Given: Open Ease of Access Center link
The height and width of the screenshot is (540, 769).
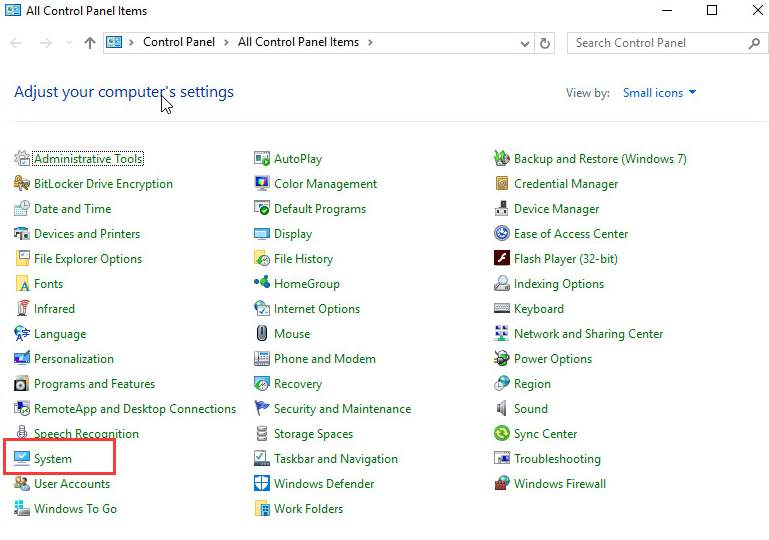Looking at the screenshot, I should click(x=570, y=234).
